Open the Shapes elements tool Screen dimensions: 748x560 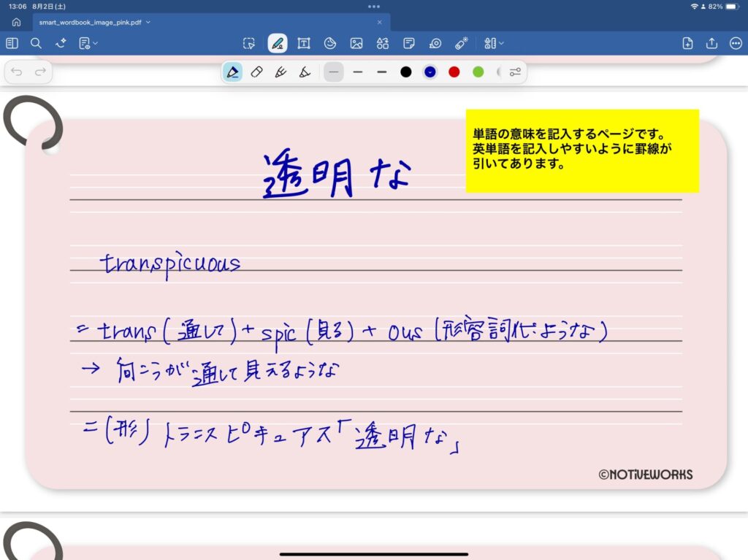click(383, 43)
